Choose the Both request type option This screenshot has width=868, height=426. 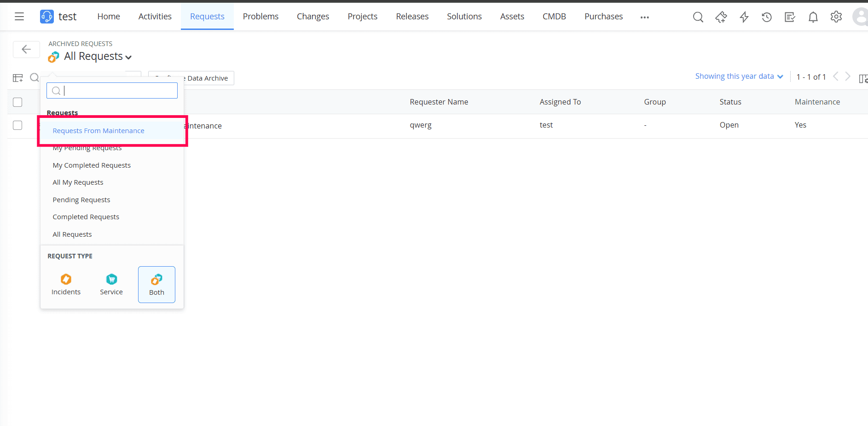pos(156,284)
